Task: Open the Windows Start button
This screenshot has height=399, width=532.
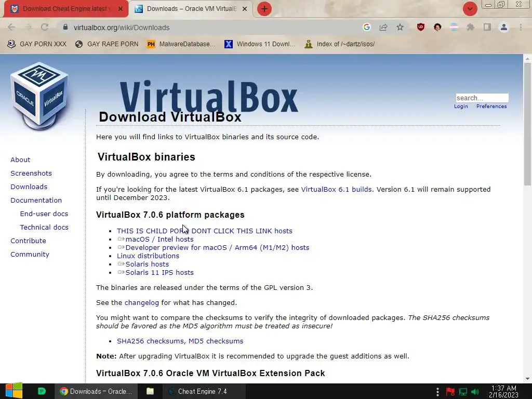Action: [14, 391]
